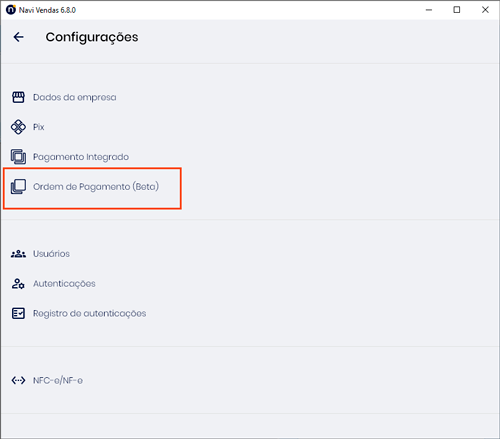
Task: Go back using the arrow icon
Action: [18, 37]
